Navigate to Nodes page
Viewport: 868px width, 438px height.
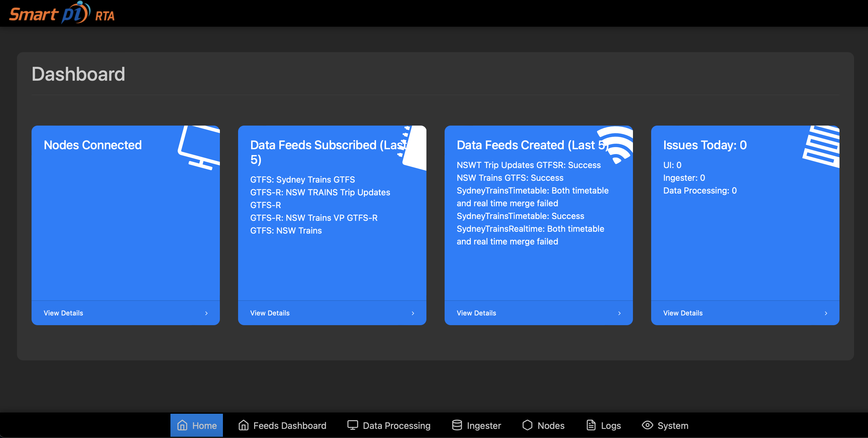543,425
